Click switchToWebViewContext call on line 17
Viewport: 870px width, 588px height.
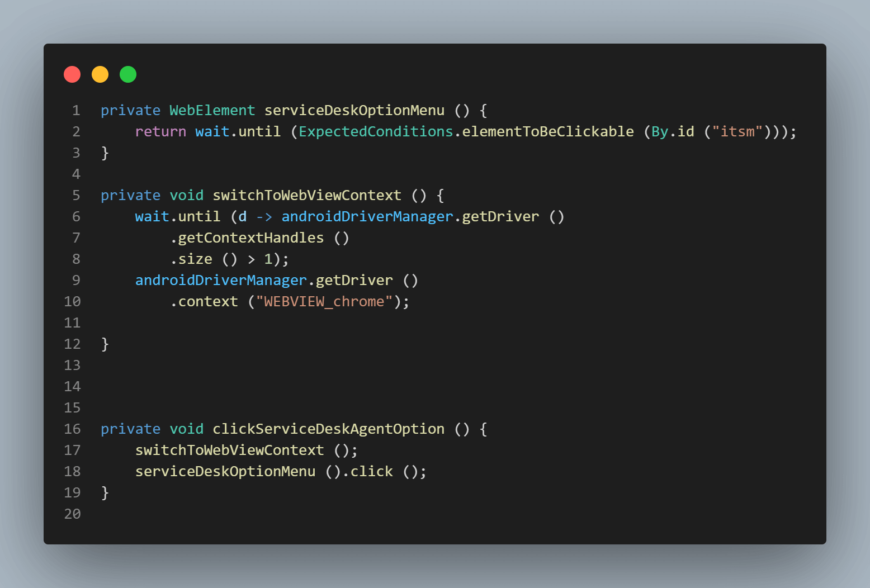pyautogui.click(x=230, y=451)
